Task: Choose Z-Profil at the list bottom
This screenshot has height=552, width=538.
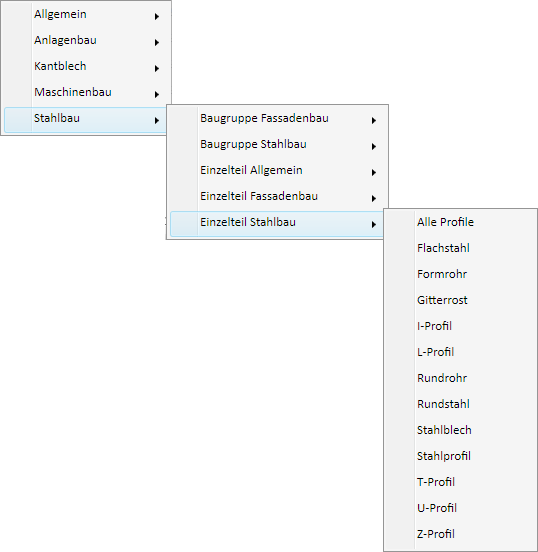Action: point(460,534)
